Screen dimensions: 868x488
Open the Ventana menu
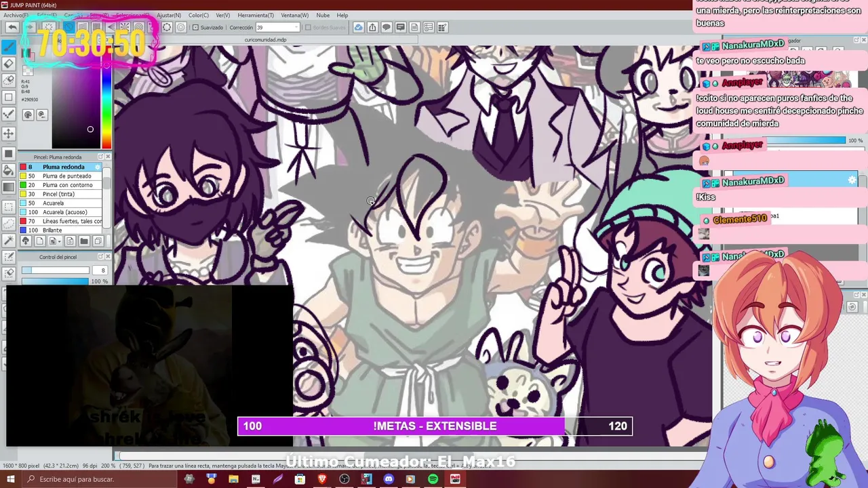[294, 15]
